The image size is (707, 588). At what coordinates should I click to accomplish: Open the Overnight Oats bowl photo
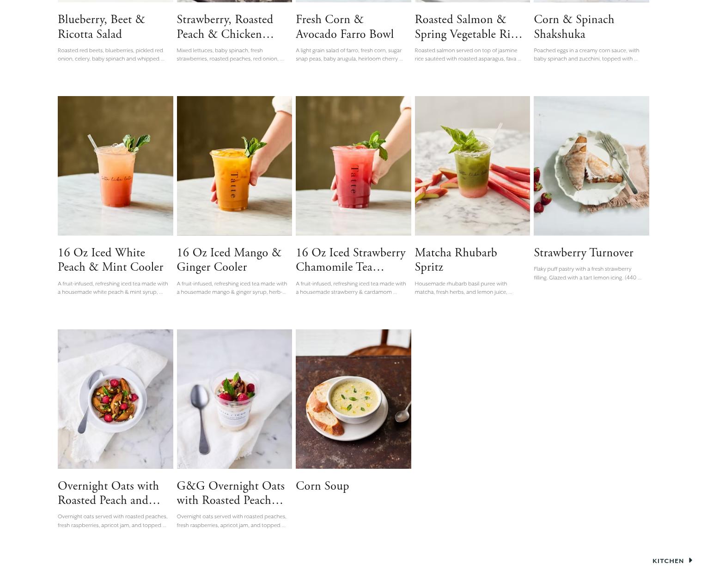pyautogui.click(x=116, y=399)
